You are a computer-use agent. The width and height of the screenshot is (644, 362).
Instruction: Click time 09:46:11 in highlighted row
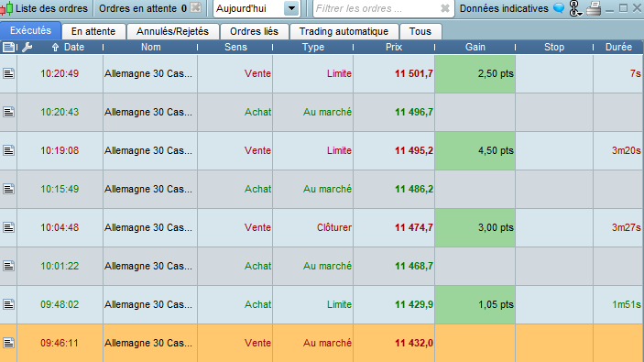(x=60, y=343)
